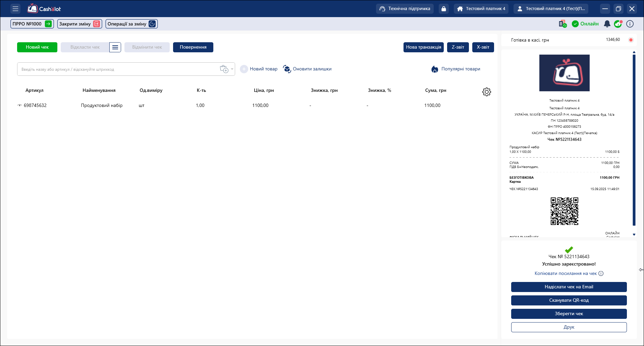The image size is (644, 346).
Task: Click the Popular goods flame icon
Action: [x=435, y=69]
